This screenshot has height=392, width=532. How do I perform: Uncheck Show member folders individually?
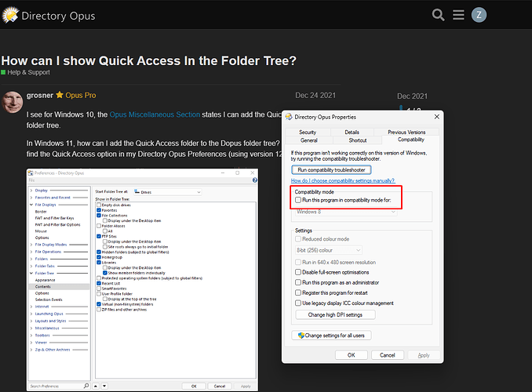(x=105, y=273)
